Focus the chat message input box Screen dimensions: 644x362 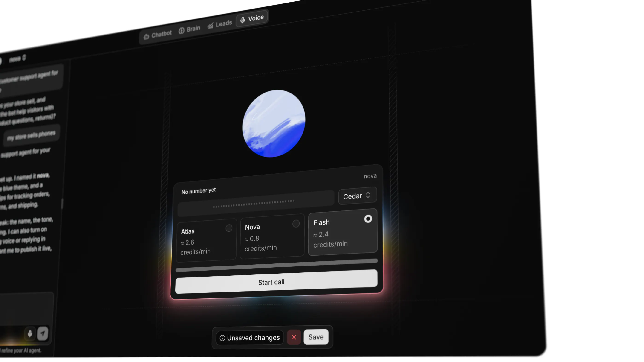click(x=26, y=309)
